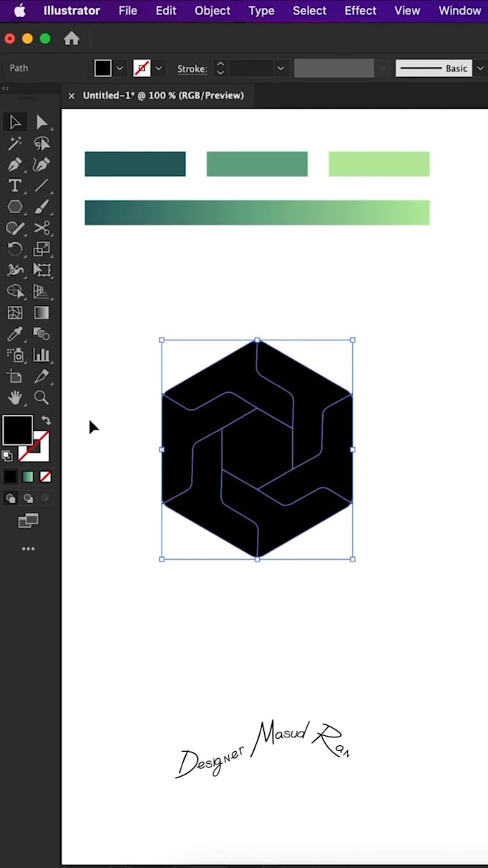Choose the Polygon shape tool
The height and width of the screenshot is (868, 488).
click(15, 207)
